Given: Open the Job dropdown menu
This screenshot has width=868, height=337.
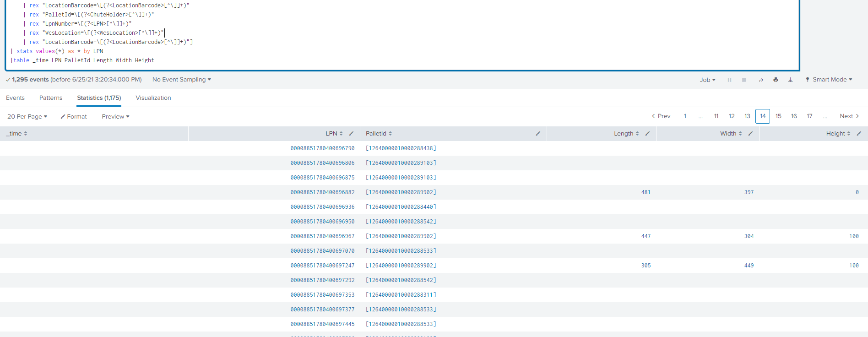Looking at the screenshot, I should (x=707, y=80).
